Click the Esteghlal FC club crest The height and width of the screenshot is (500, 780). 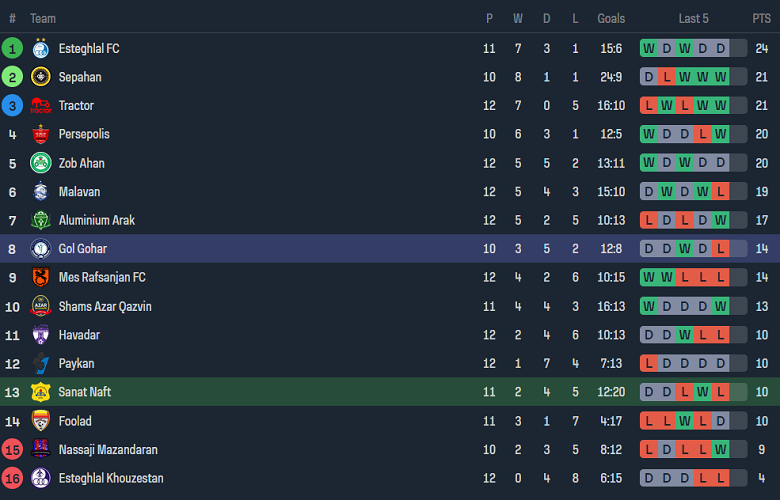41,48
